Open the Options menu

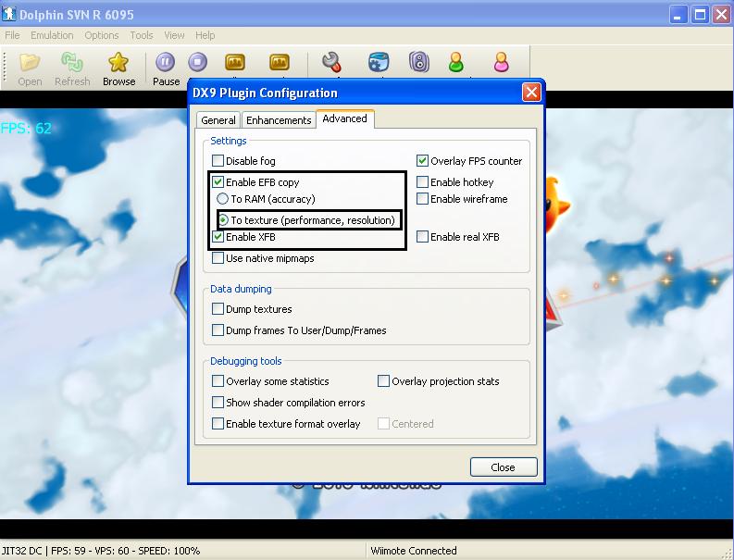coord(102,35)
